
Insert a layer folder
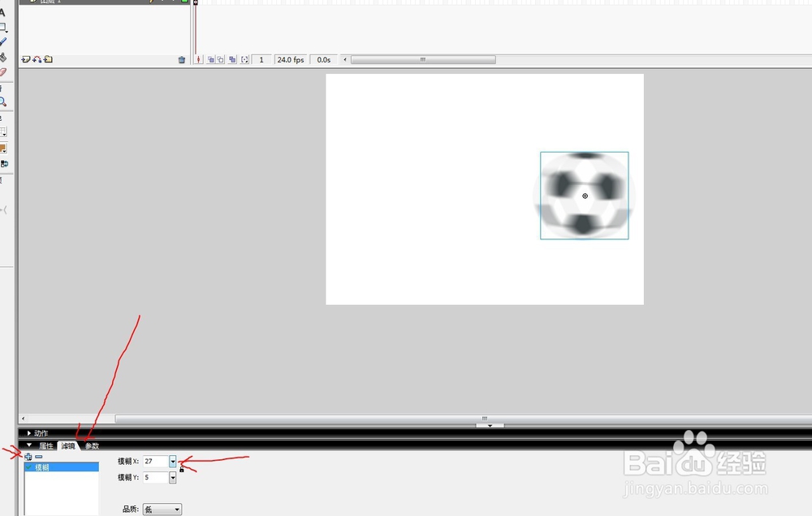click(x=48, y=59)
